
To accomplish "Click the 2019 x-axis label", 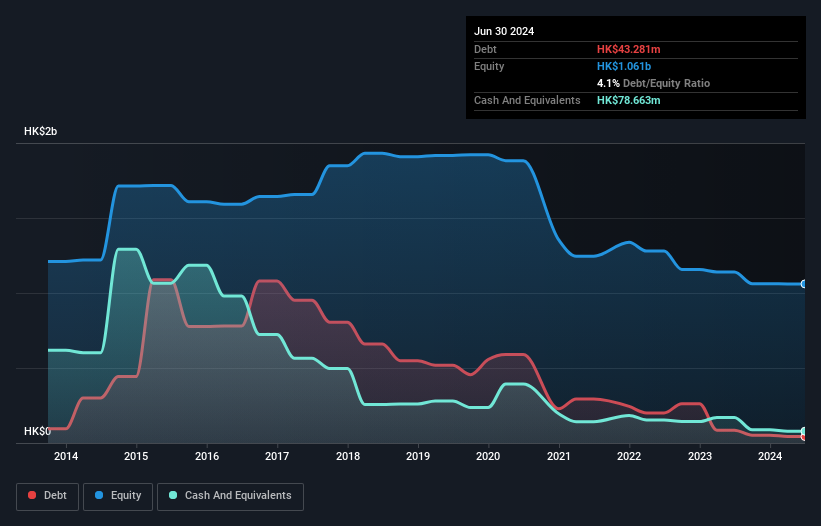I will tap(418, 456).
